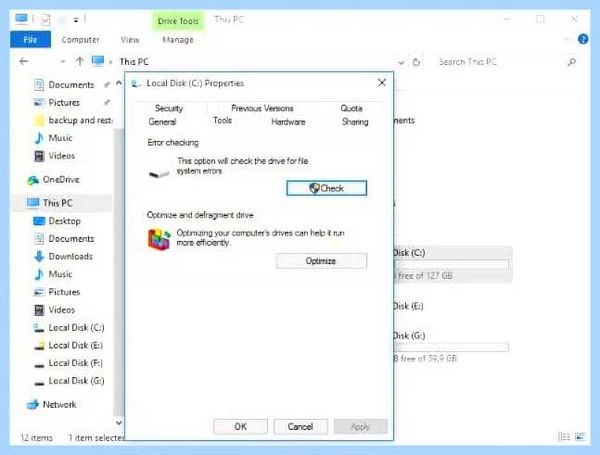Expand the address bar history dropdown
600x455 pixels.
401,62
